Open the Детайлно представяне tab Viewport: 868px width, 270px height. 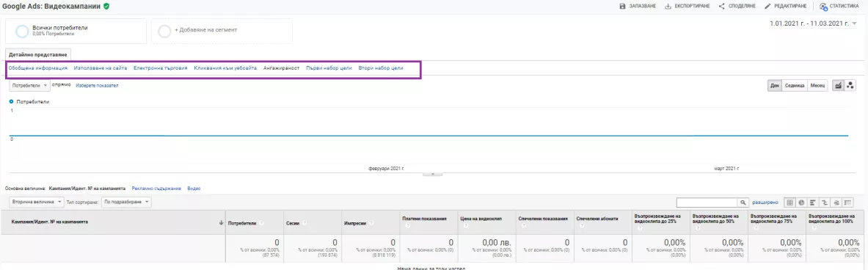[37, 55]
